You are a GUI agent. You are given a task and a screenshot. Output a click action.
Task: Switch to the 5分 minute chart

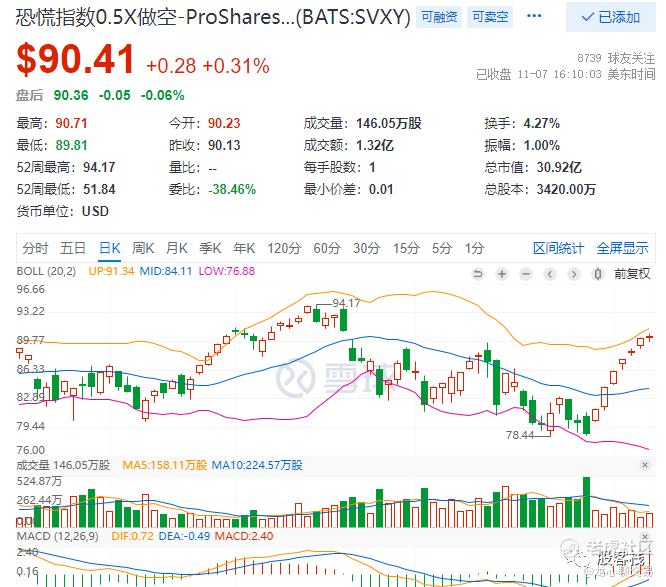click(442, 248)
